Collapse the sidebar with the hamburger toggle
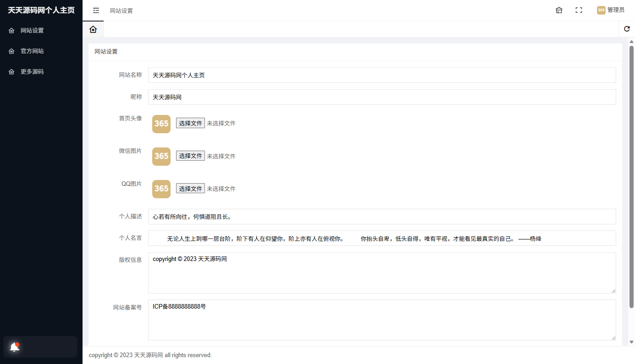635x364 pixels. pyautogui.click(x=95, y=10)
